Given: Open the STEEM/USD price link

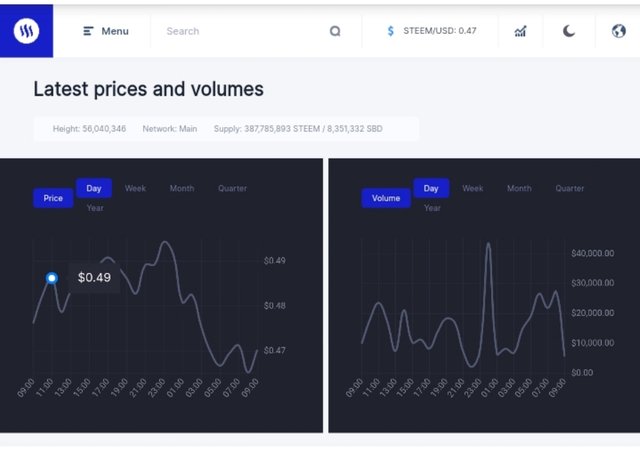Looking at the screenshot, I should (439, 31).
